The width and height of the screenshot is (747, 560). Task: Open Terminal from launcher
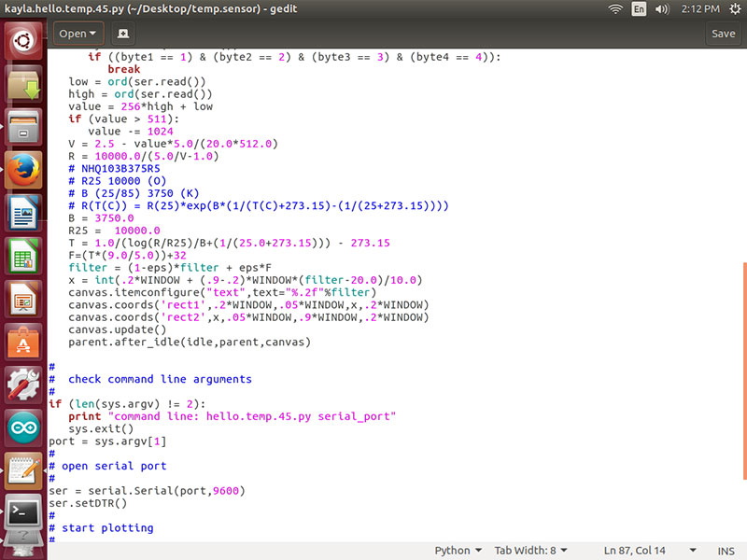pyautogui.click(x=22, y=513)
